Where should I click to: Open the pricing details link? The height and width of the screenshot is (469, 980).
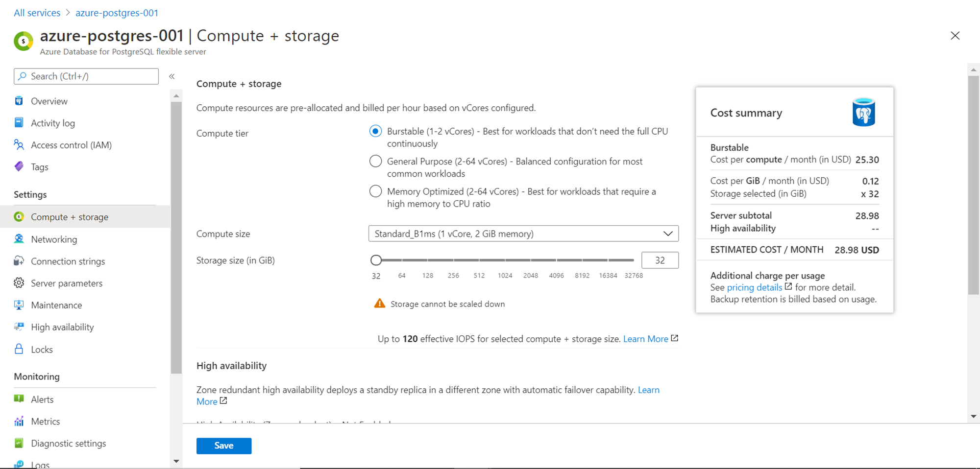pyautogui.click(x=755, y=287)
